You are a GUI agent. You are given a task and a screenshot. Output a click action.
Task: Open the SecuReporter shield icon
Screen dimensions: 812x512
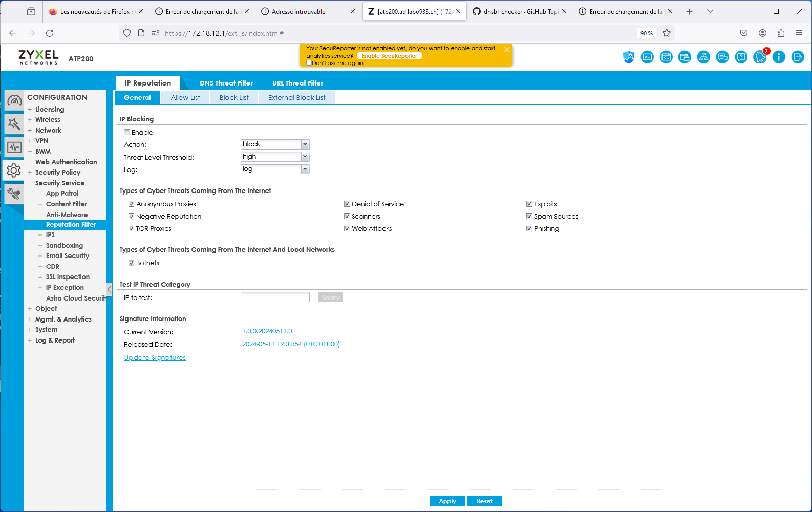629,57
